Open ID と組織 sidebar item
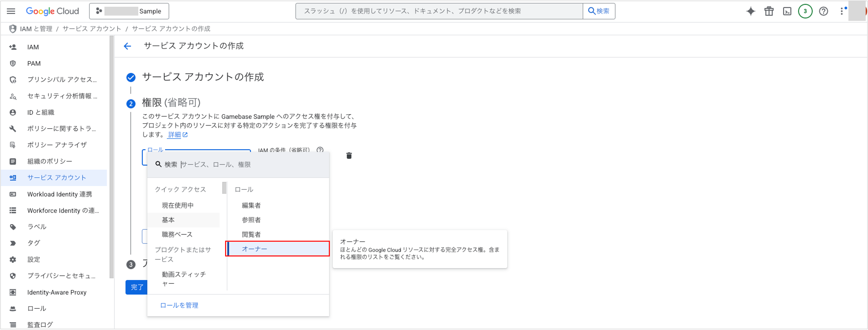The width and height of the screenshot is (868, 330). pyautogui.click(x=54, y=112)
